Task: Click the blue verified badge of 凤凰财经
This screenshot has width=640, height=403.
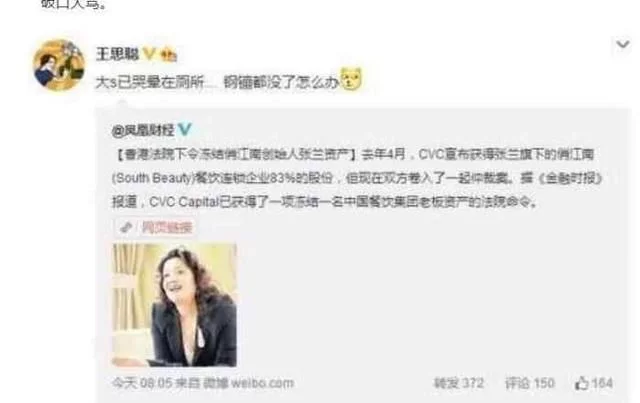Action: [184, 129]
